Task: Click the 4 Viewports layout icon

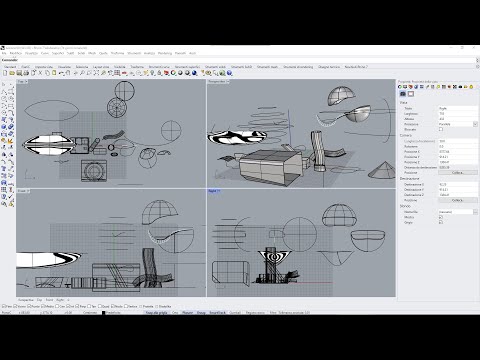Action: coord(117,73)
